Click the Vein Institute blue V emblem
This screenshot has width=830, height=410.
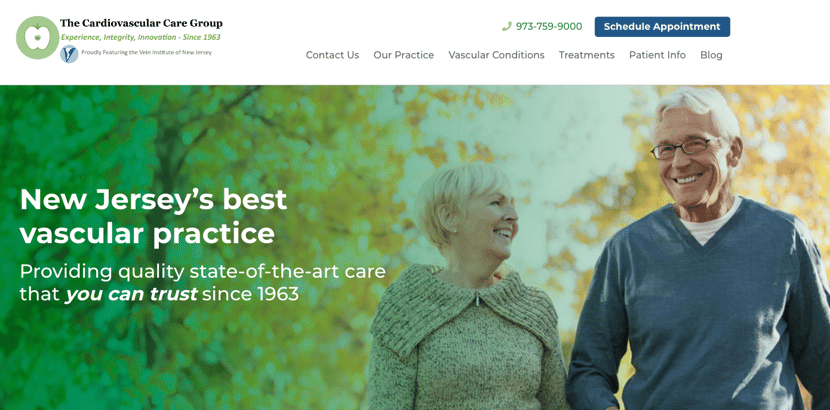click(69, 54)
